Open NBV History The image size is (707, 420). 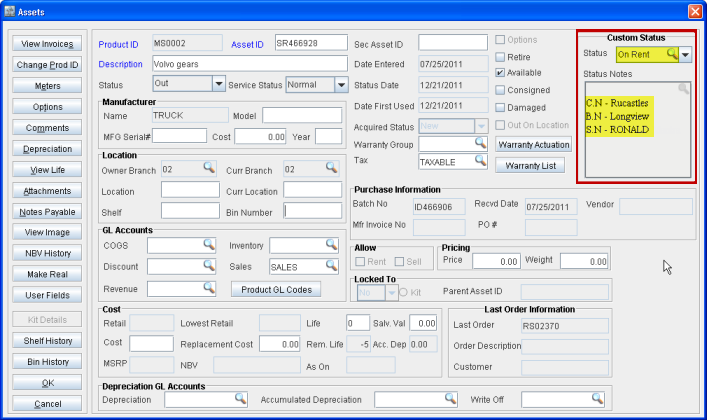pos(47,254)
